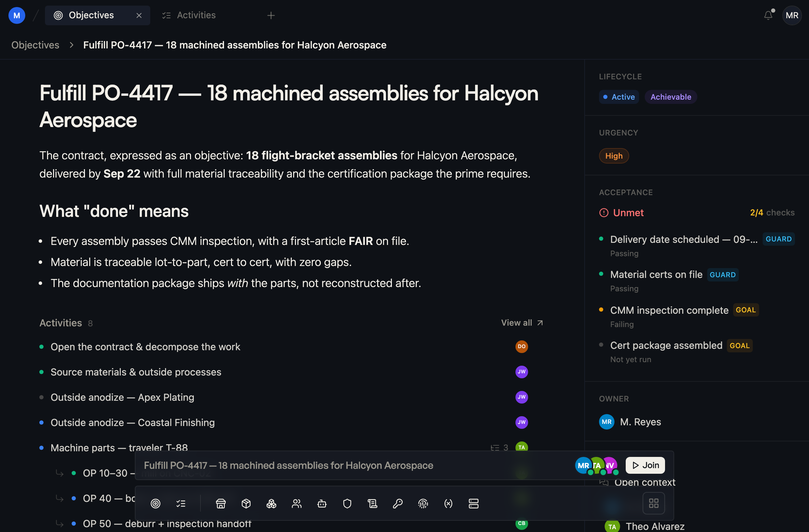Image resolution: width=809 pixels, height=532 pixels.
Task: Click GUARD tag on Material certs
Action: pos(723,275)
